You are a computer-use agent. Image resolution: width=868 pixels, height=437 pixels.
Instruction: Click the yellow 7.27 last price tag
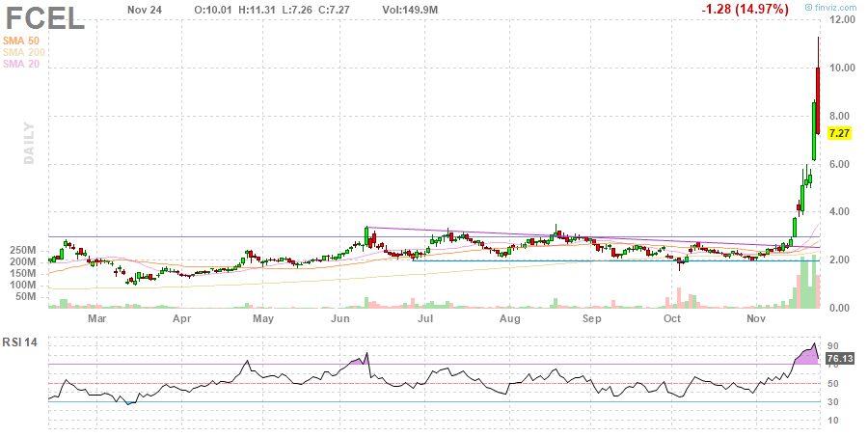tap(839, 133)
